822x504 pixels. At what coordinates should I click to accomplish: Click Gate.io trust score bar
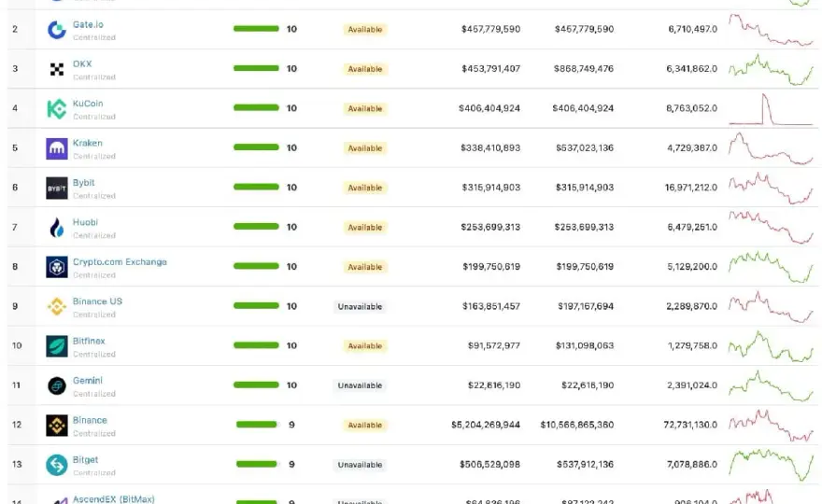pos(256,29)
